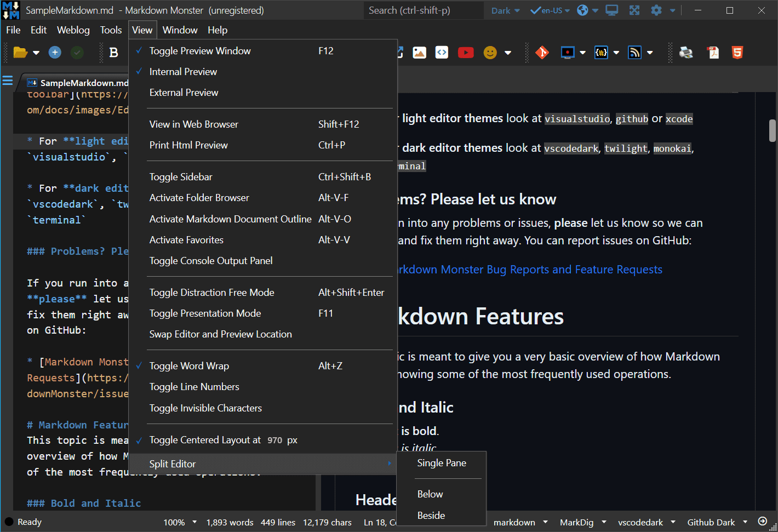Click the RSS weblog feed icon
This screenshot has width=778, height=532.
click(634, 53)
